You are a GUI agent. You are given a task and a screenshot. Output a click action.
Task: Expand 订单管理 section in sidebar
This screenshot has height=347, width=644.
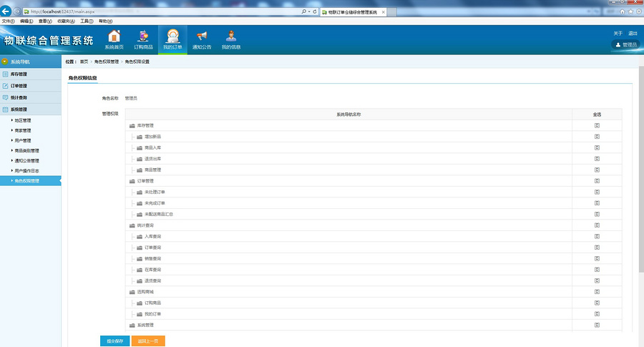pos(30,86)
